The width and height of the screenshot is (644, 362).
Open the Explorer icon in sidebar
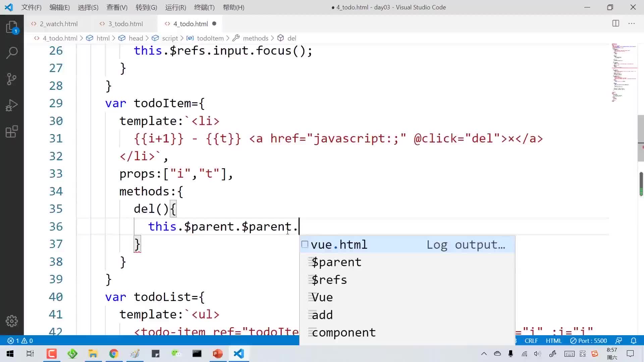(12, 27)
